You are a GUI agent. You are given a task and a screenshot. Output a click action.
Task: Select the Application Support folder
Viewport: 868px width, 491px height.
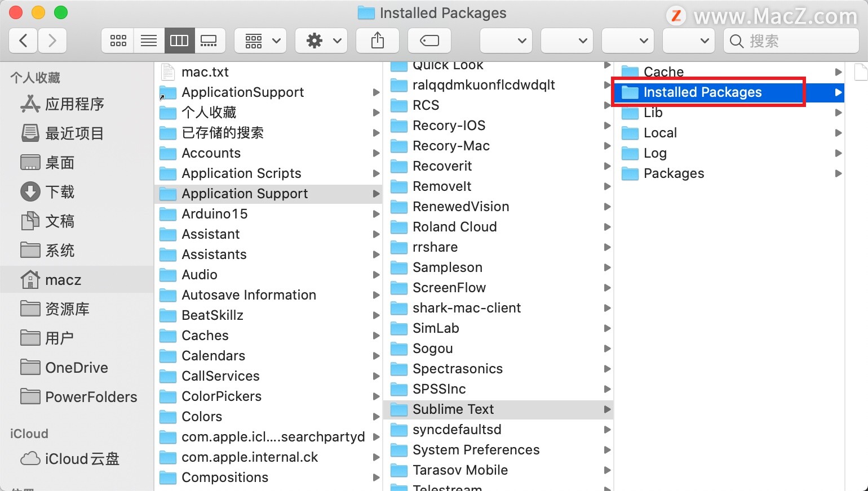point(268,194)
